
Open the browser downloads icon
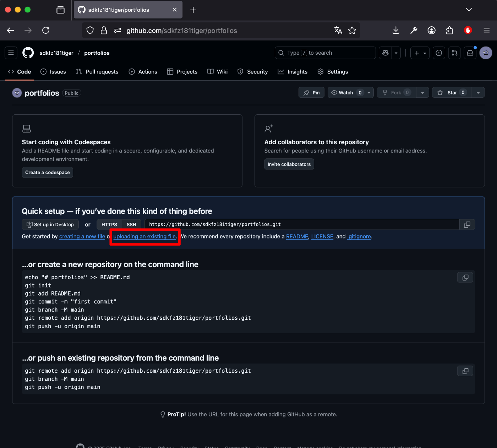[396, 31]
